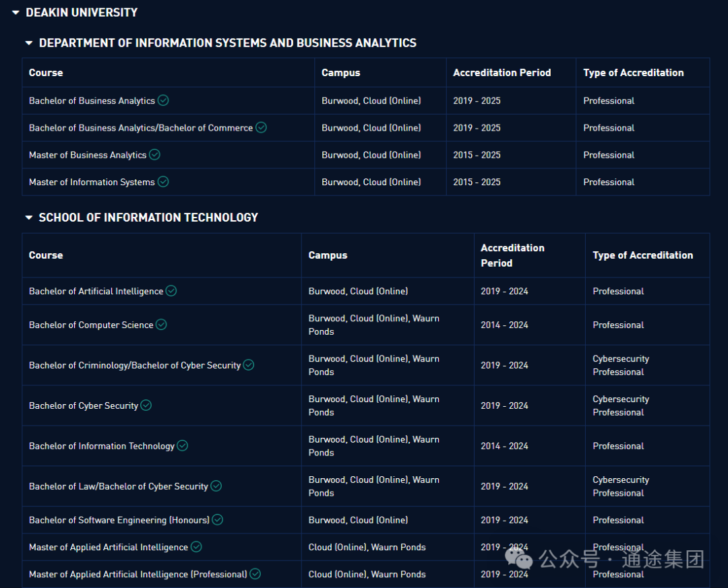Collapse the School of Information Technology section
Viewport: 728px width, 588px height.
coord(29,218)
